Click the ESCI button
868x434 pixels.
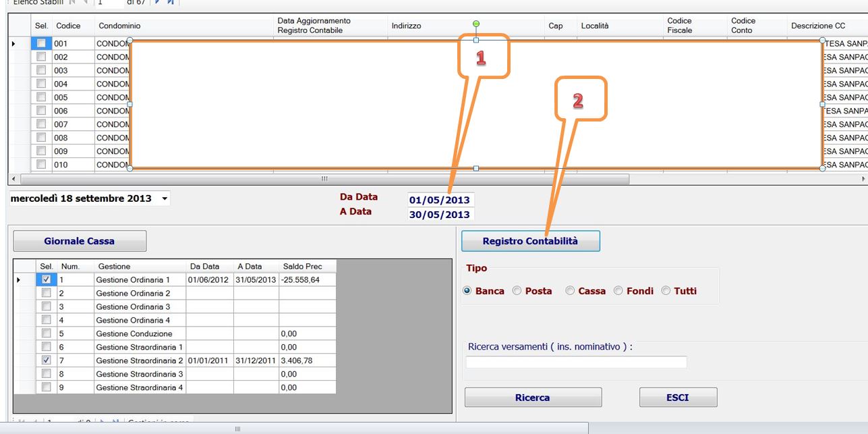(678, 398)
